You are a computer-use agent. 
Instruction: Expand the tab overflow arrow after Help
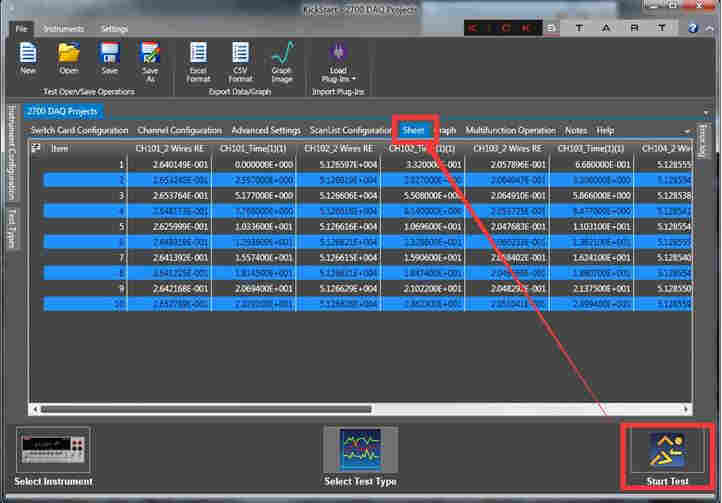click(x=687, y=131)
